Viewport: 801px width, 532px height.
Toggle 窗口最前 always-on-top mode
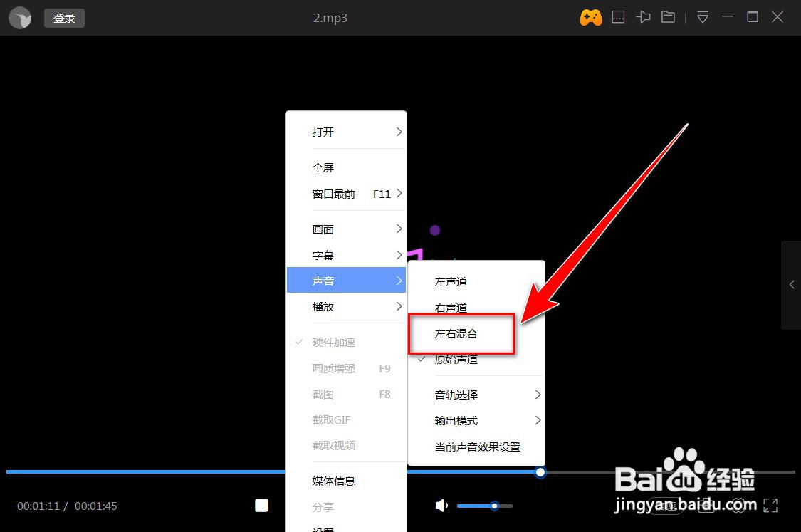(x=333, y=193)
